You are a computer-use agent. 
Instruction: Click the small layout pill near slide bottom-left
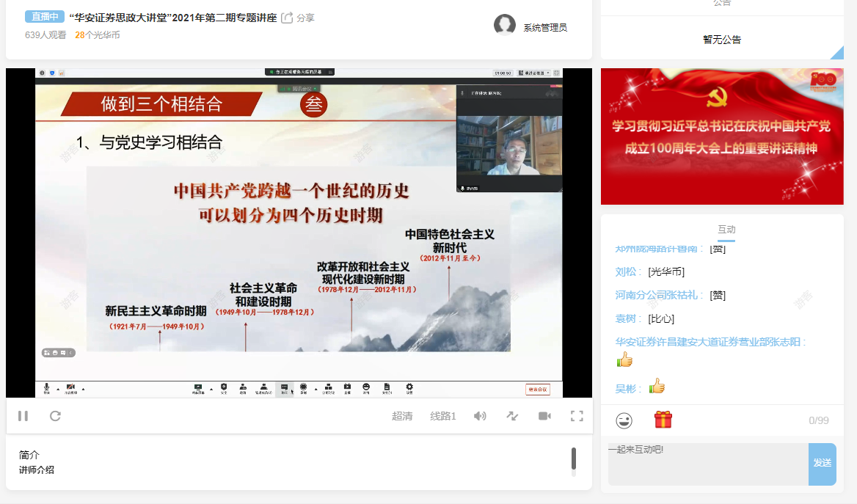click(59, 353)
